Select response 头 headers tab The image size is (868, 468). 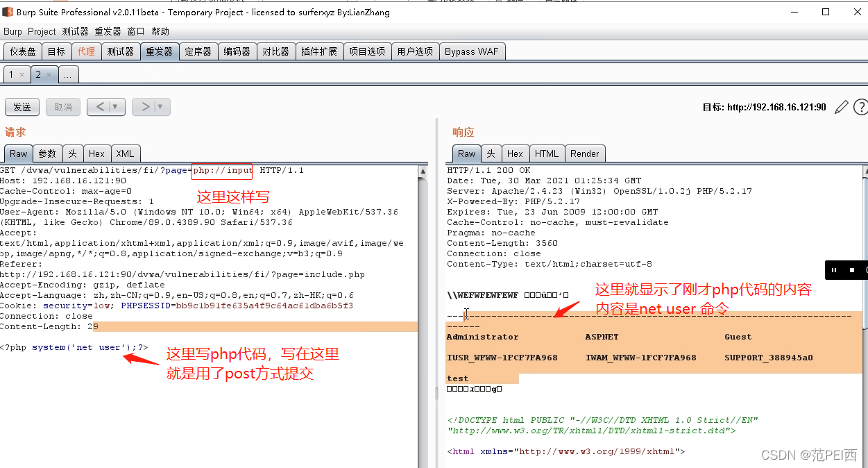[491, 153]
